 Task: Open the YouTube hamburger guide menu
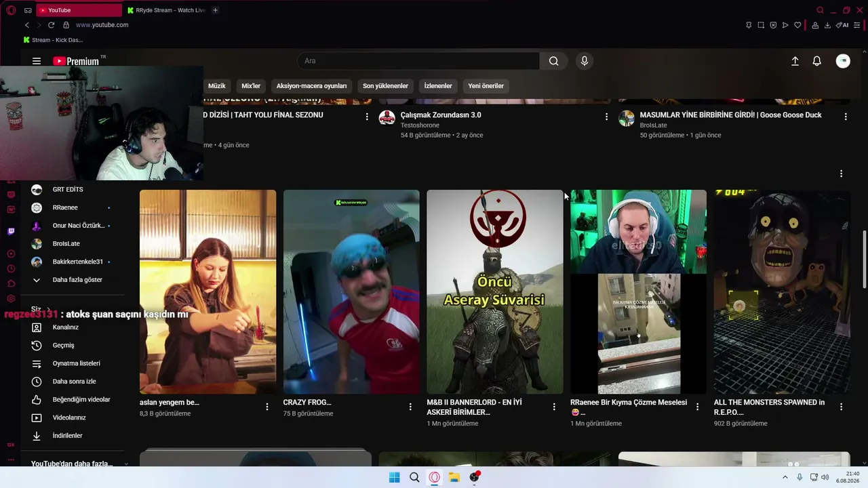(x=37, y=61)
